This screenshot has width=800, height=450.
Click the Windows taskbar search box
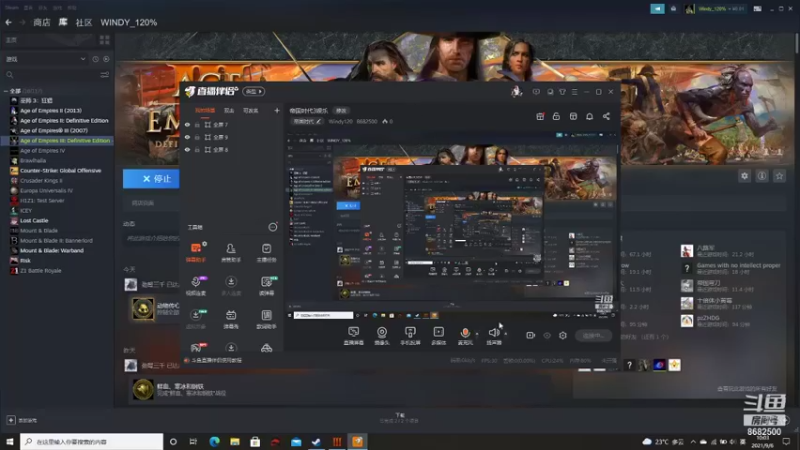pyautogui.click(x=92, y=441)
